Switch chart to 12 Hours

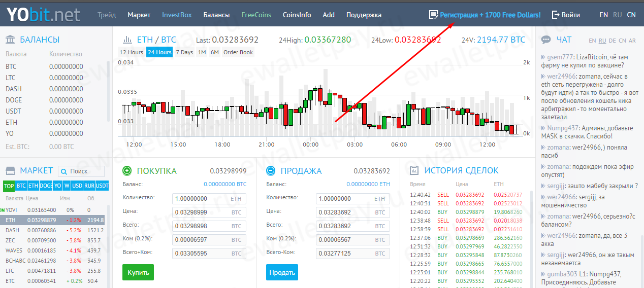131,52
